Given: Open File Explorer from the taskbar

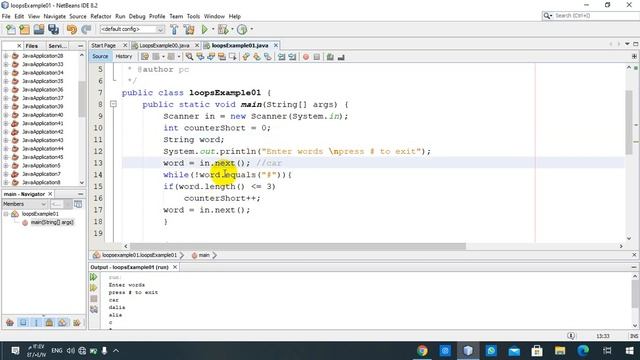Looking at the screenshot, I should [x=560, y=351].
